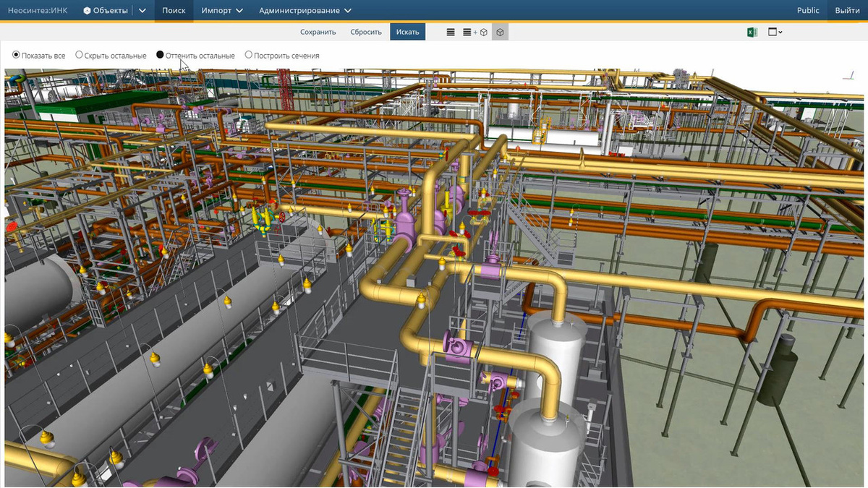Select the 3D model only view
Screen dimensions: 868x488
tap(500, 32)
